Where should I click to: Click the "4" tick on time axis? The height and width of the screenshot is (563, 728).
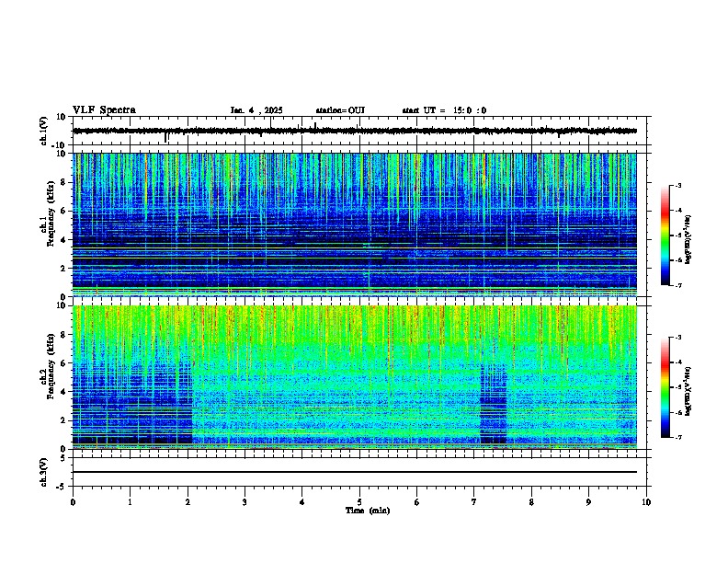coord(302,502)
